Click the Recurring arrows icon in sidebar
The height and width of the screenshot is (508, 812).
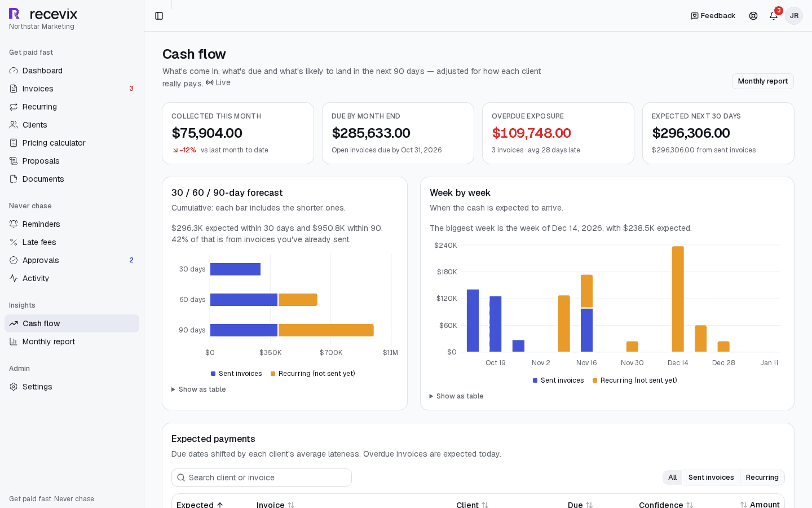14,107
